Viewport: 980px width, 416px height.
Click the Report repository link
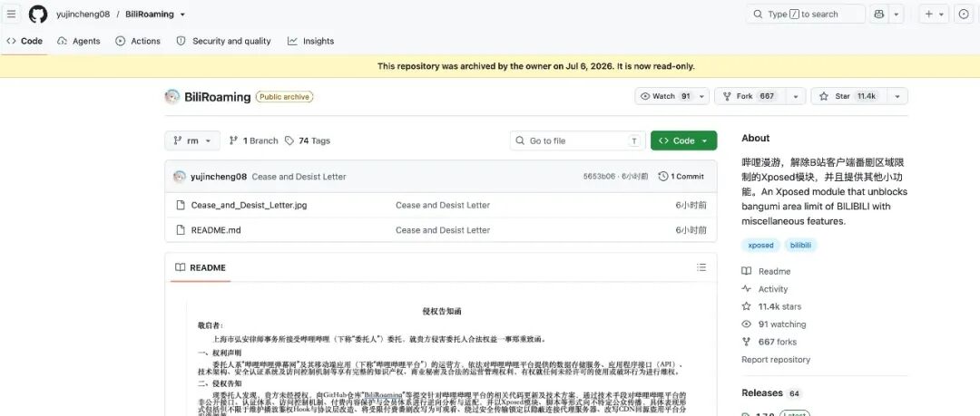point(776,359)
